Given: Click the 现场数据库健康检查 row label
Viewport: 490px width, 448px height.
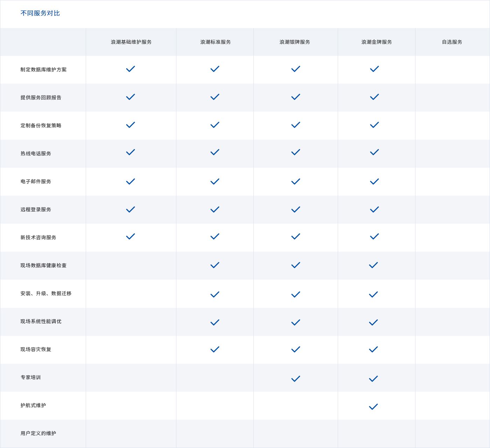Looking at the screenshot, I should pyautogui.click(x=43, y=265).
